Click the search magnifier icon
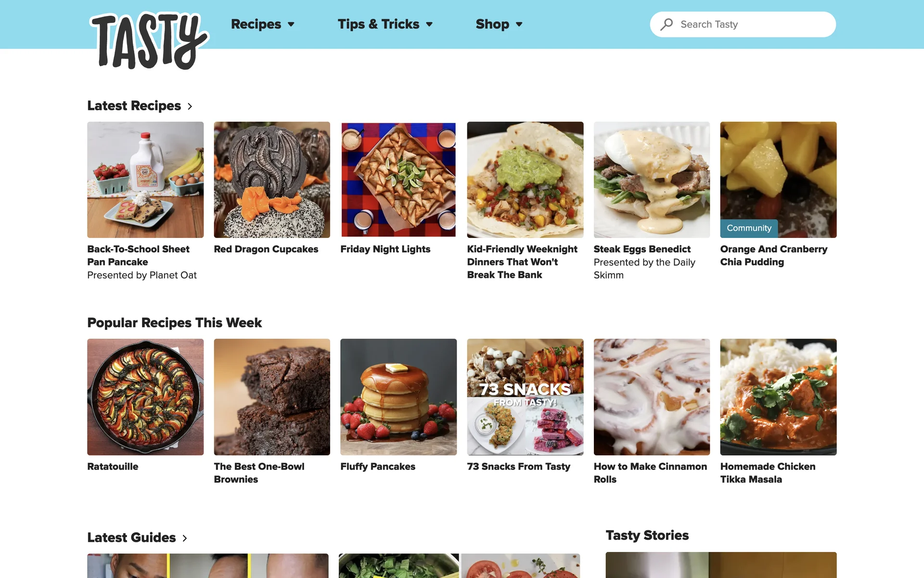Viewport: 924px width, 578px height. (x=667, y=24)
